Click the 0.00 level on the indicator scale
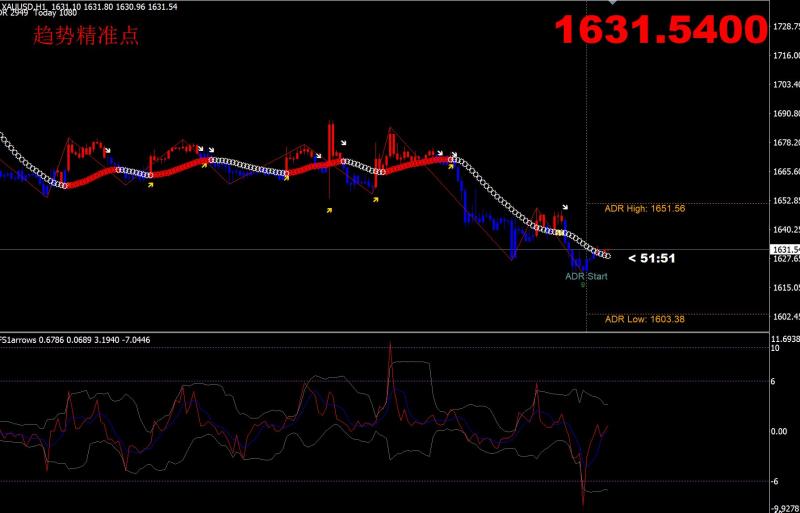The image size is (800, 513). coord(782,431)
